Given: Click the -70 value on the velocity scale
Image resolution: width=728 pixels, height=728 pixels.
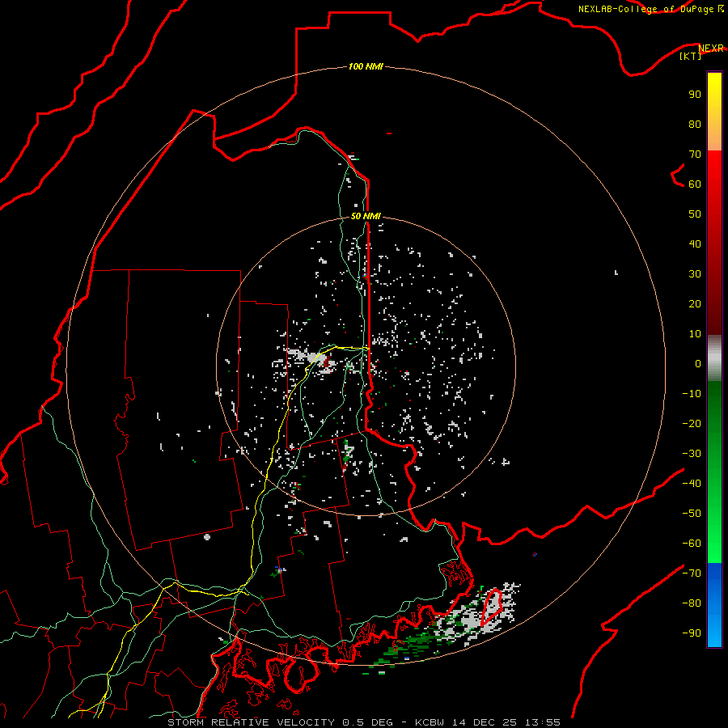Looking at the screenshot, I should pyautogui.click(x=692, y=574).
